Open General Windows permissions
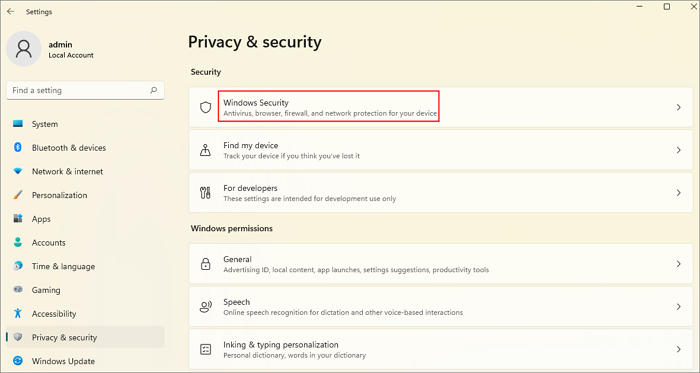Image resolution: width=700 pixels, height=373 pixels. pos(441,264)
